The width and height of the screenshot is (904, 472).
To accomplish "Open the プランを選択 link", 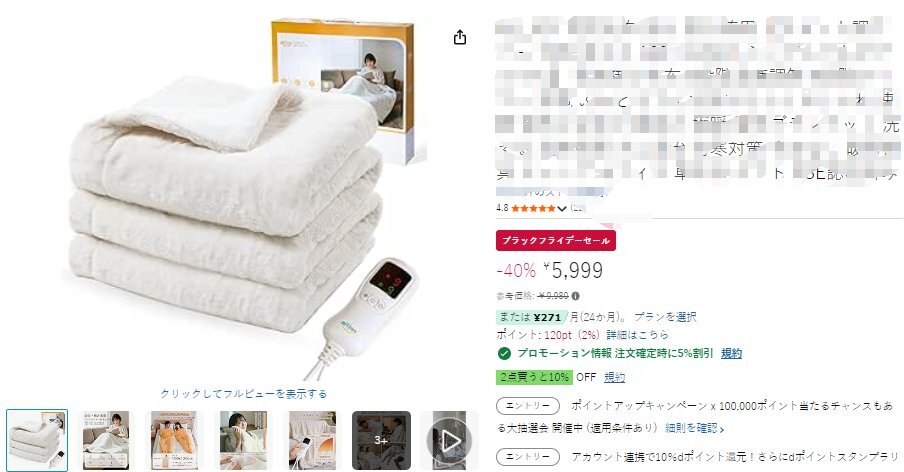I will (x=665, y=317).
